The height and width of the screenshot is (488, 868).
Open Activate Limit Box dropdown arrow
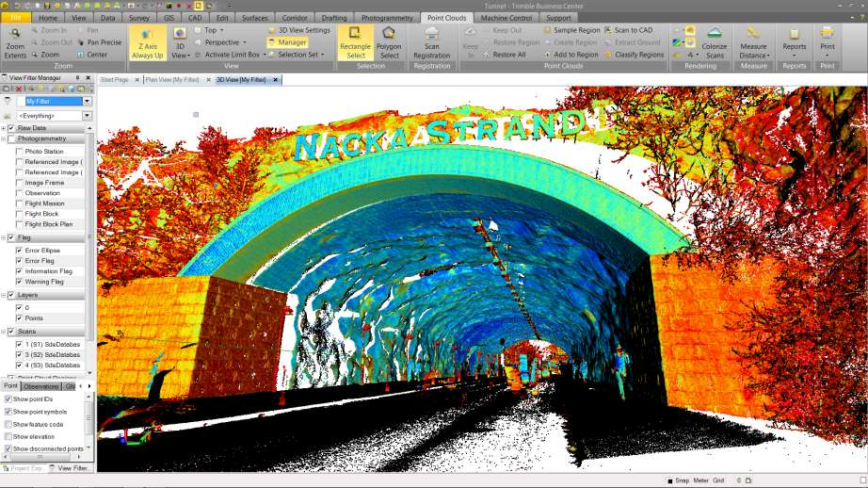coord(264,55)
